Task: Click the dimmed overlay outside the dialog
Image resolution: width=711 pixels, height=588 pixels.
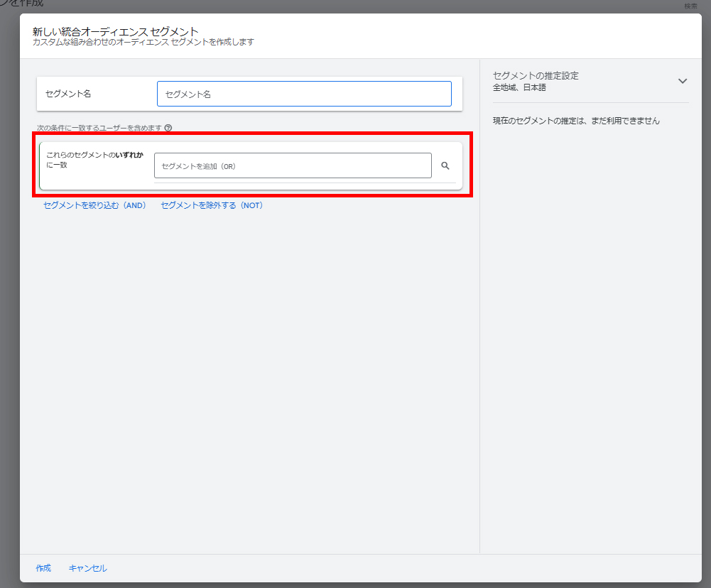Action: click(x=9, y=284)
